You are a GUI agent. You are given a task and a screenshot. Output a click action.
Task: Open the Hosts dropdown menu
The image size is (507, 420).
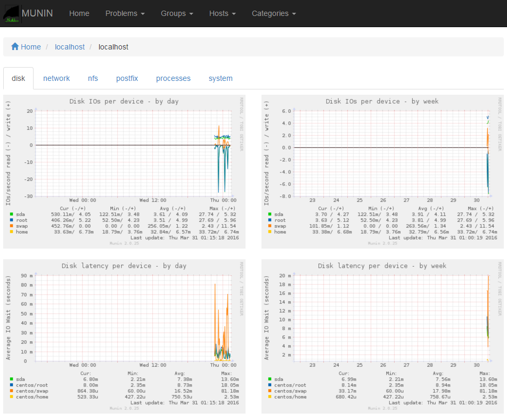pos(223,13)
